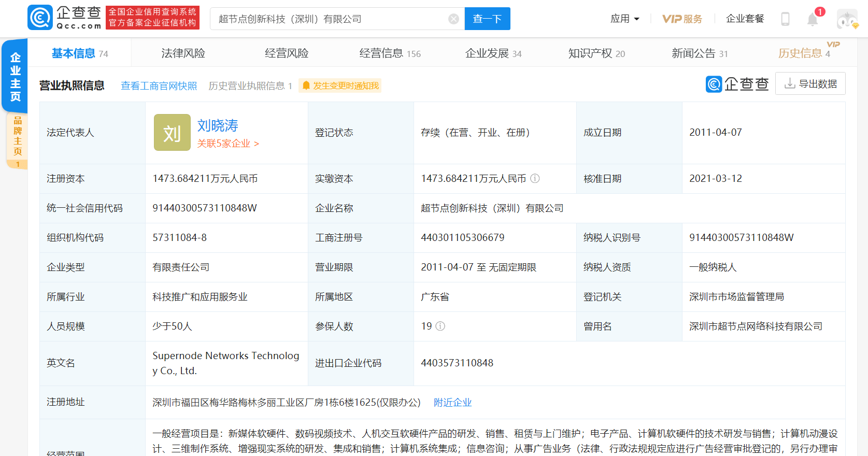Click the 刘 avatar badge

pos(172,133)
